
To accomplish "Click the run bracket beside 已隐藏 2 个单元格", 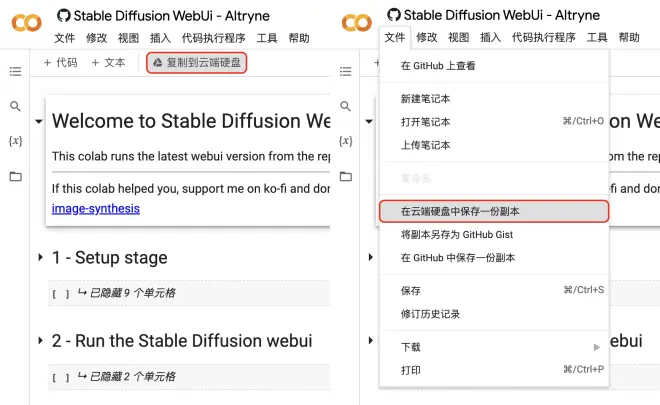I will 60,377.
